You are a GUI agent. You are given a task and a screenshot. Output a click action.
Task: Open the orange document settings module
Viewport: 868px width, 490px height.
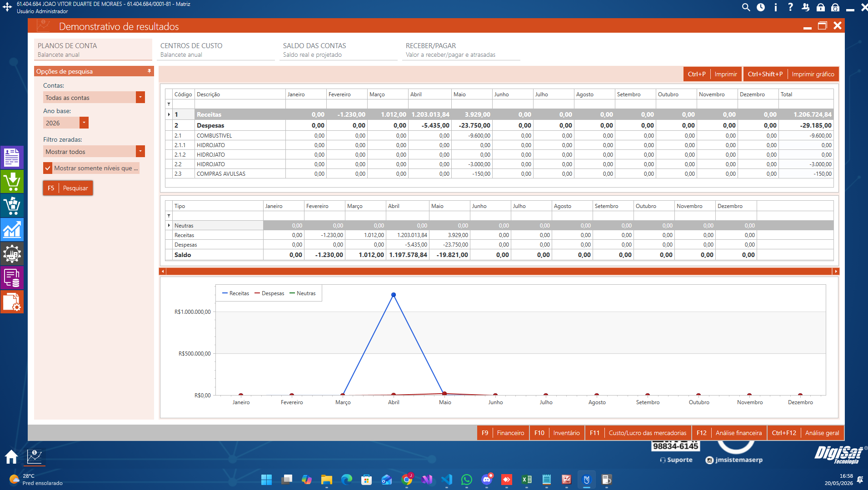click(x=12, y=302)
